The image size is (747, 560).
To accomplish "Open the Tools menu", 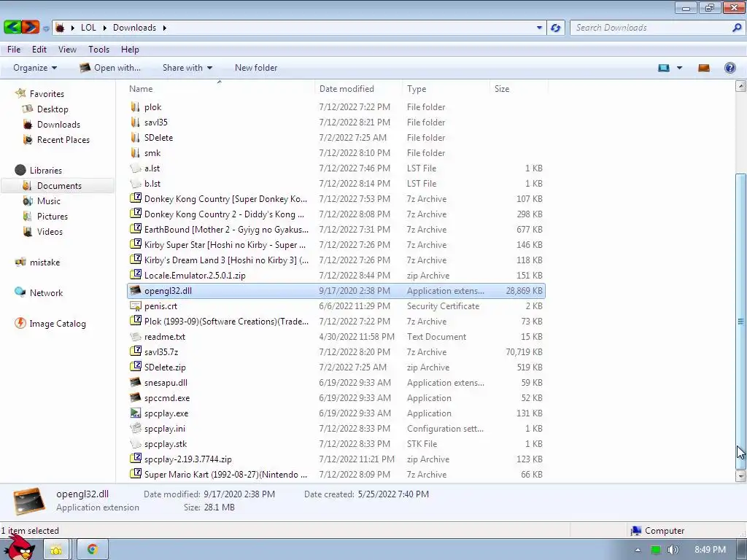I will click(x=98, y=50).
